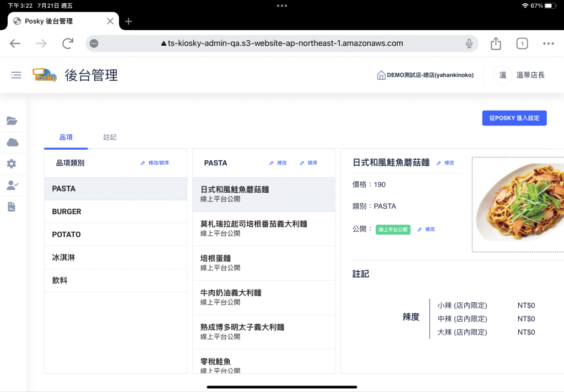Select the 冰淇淋 category
This screenshot has width=564, height=392.
tap(116, 258)
